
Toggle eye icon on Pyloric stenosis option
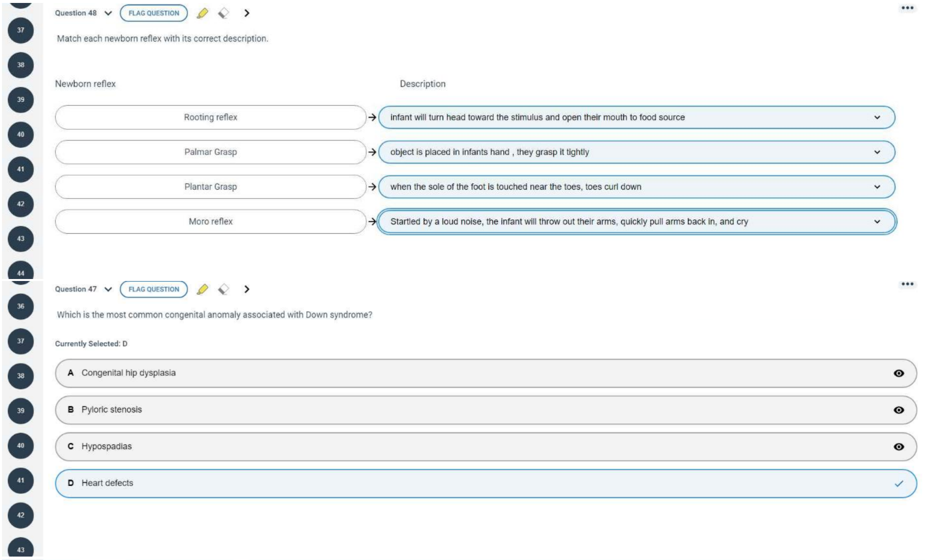pyautogui.click(x=899, y=410)
